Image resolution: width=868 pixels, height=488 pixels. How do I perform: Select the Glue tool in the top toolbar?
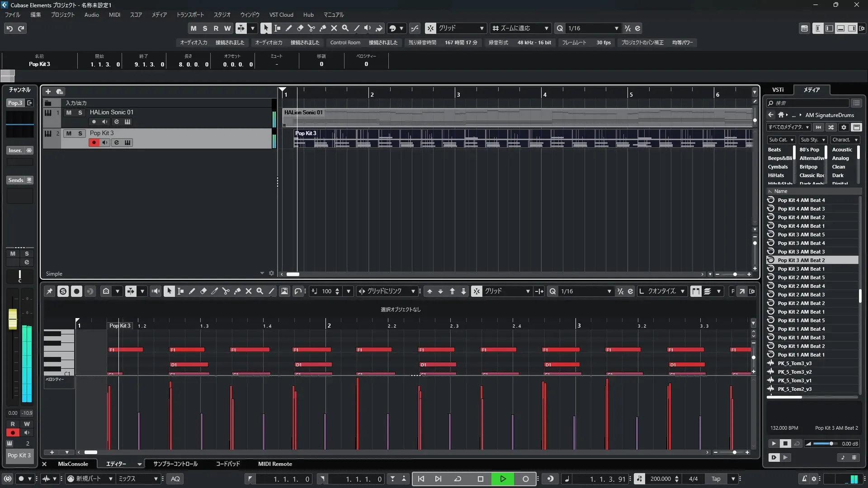point(323,28)
